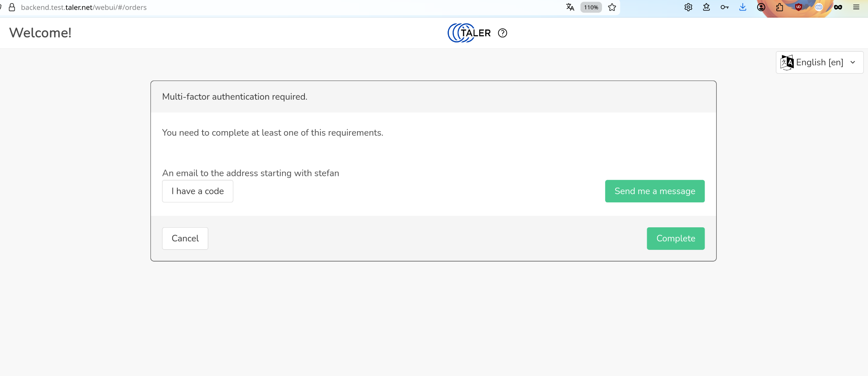Open the Firefox hamburger application menu
This screenshot has width=868, height=376.
(x=856, y=7)
